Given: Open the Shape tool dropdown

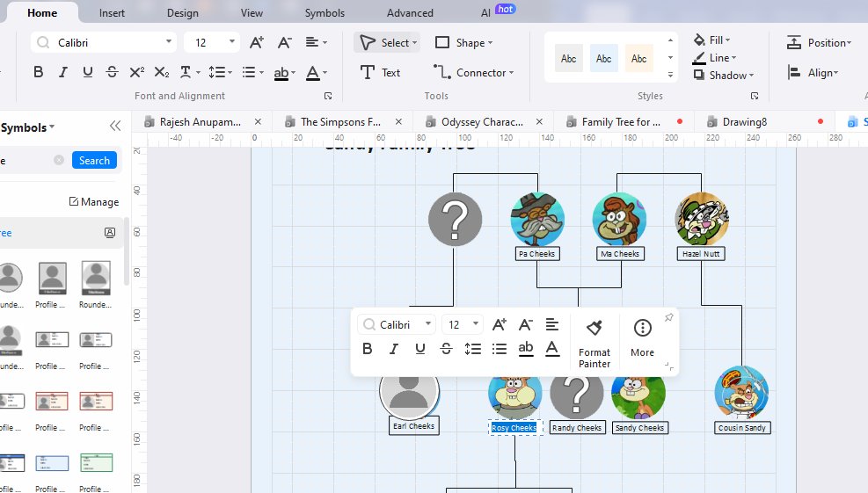Looking at the screenshot, I should (x=491, y=42).
